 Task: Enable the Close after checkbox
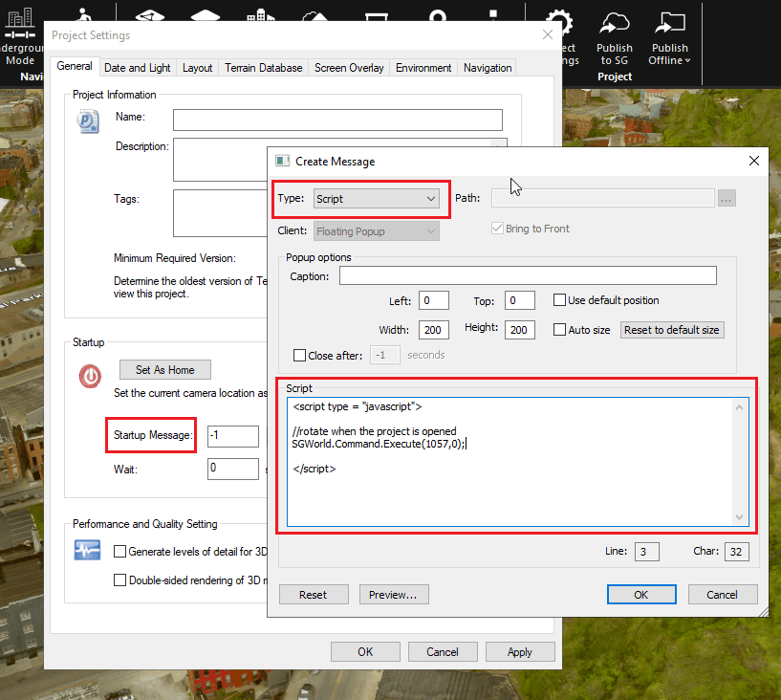tap(300, 356)
